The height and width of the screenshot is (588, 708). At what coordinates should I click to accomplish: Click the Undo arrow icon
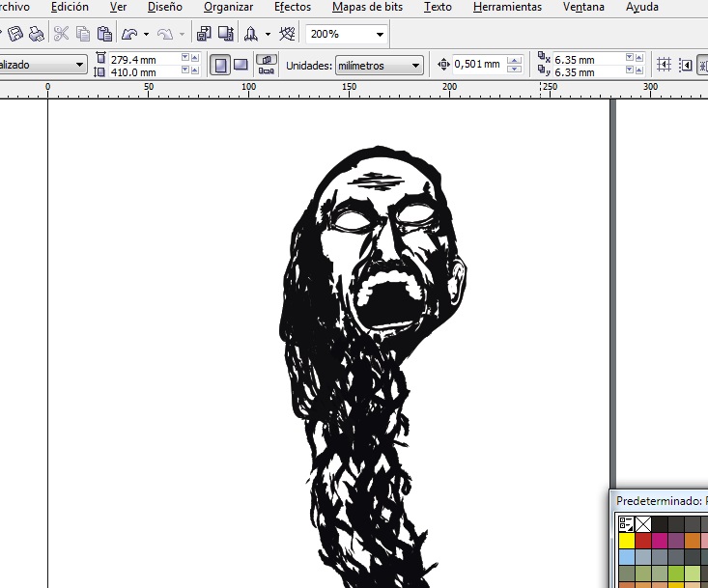pos(129,34)
